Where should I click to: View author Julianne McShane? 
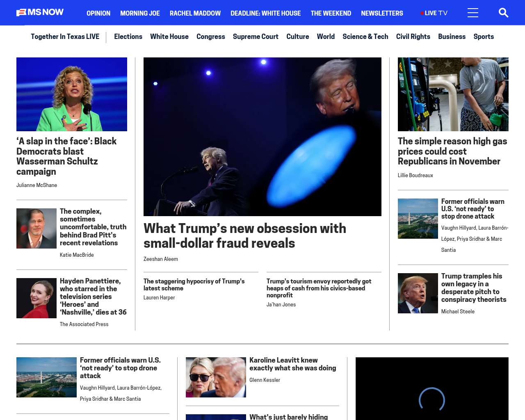pyautogui.click(x=37, y=185)
